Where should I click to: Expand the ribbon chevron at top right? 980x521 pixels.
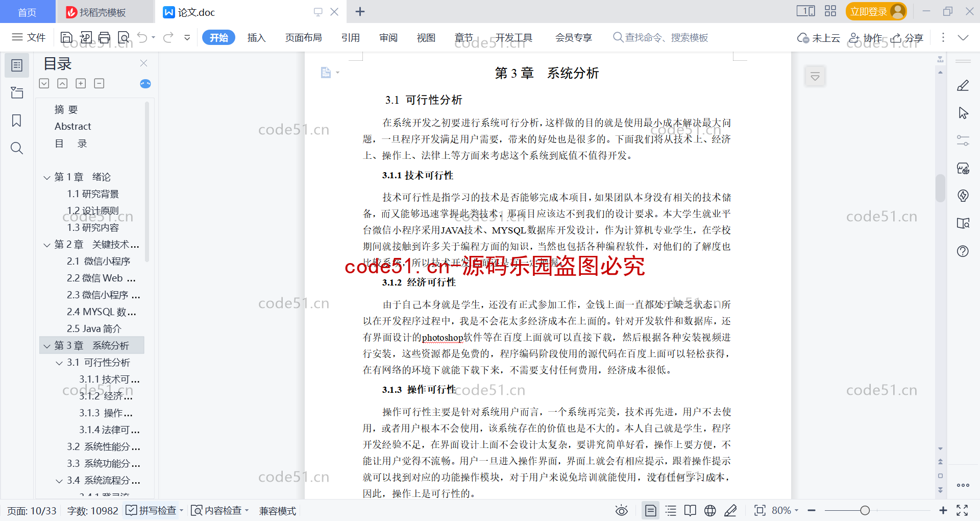coord(963,37)
